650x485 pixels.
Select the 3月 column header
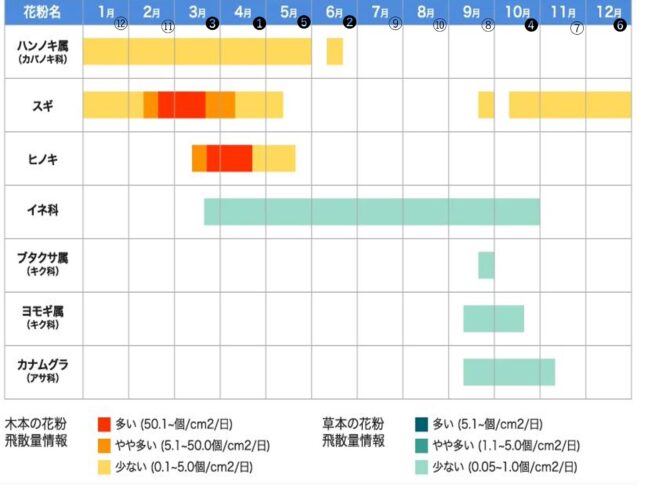197,12
